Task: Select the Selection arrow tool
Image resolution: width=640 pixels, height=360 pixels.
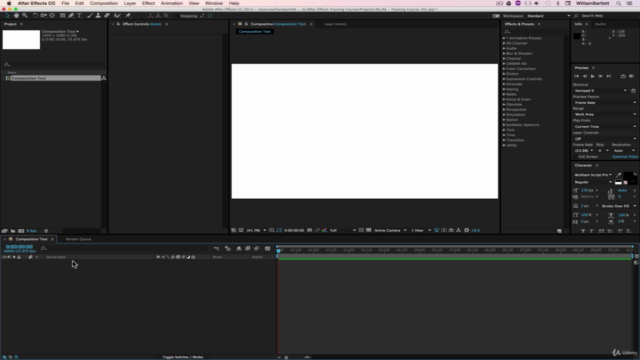Action: 7,16
